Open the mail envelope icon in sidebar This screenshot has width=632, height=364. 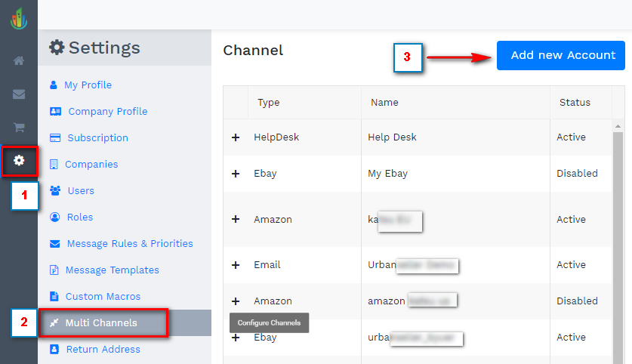pyautogui.click(x=19, y=94)
